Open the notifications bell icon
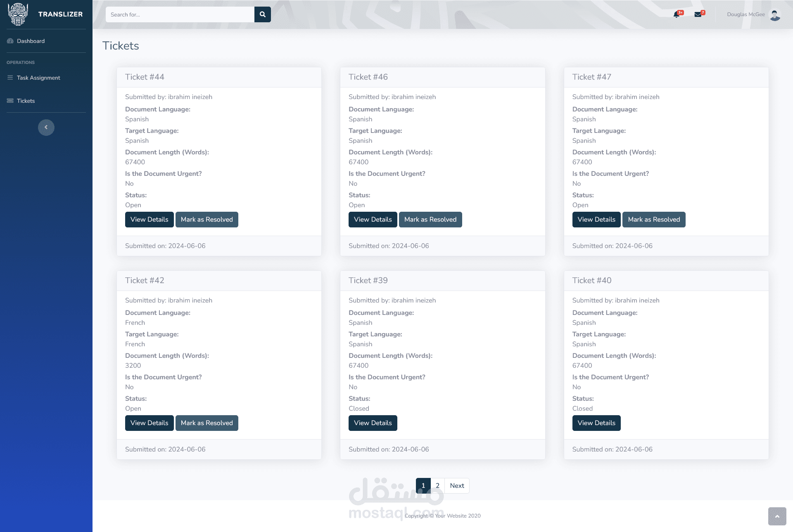 (676, 14)
